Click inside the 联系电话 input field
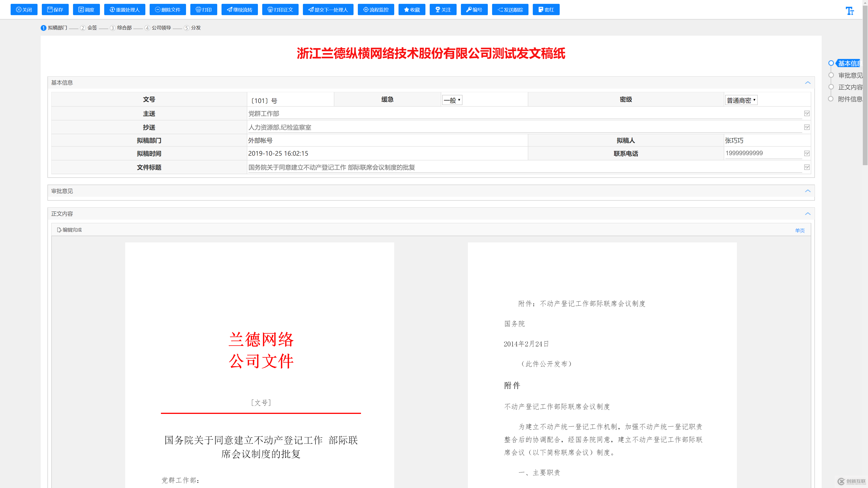868x488 pixels. [758, 153]
